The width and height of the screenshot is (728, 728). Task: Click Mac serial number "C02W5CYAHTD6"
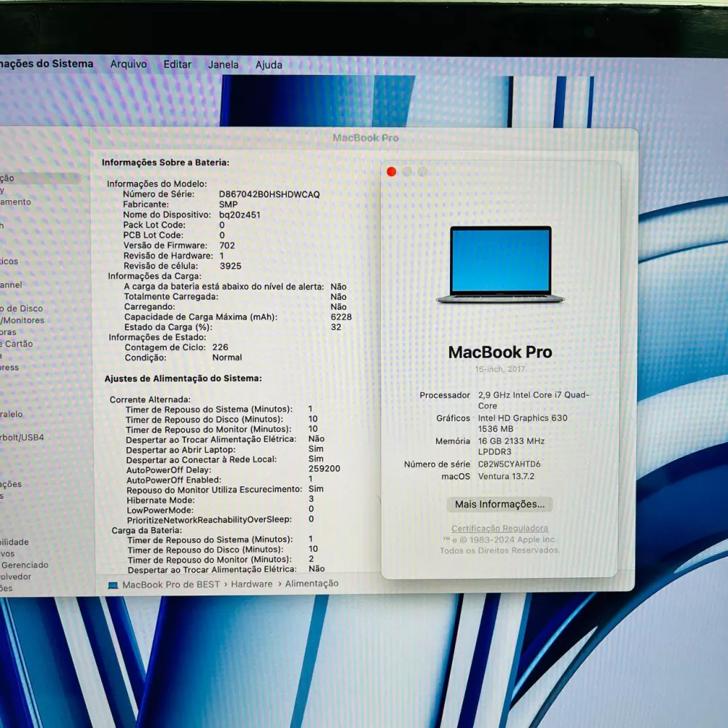(x=510, y=464)
